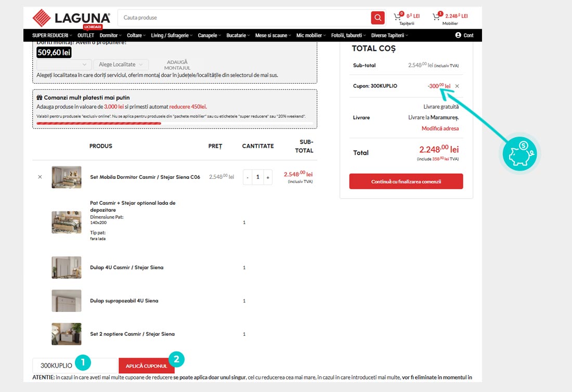The image size is (572, 392).
Task: Click Continuă cu finalizarea comenzii
Action: click(406, 181)
